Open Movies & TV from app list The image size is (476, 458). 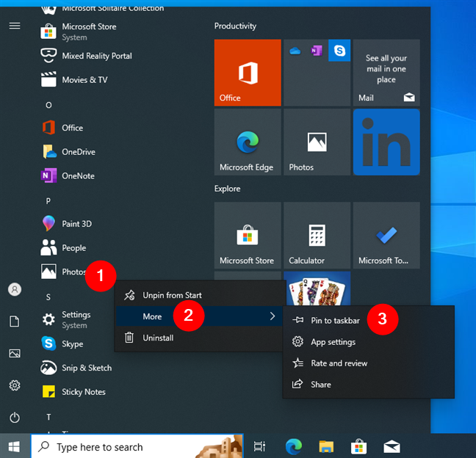74,80
